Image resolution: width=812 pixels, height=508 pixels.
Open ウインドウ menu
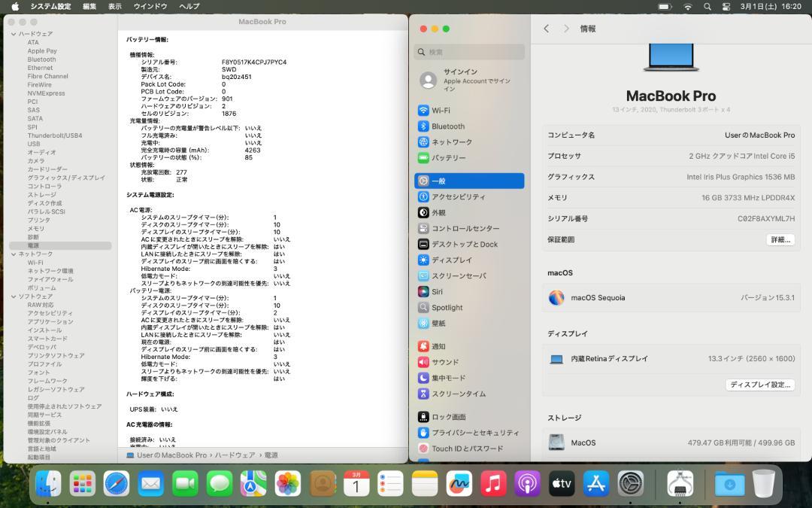coord(150,6)
